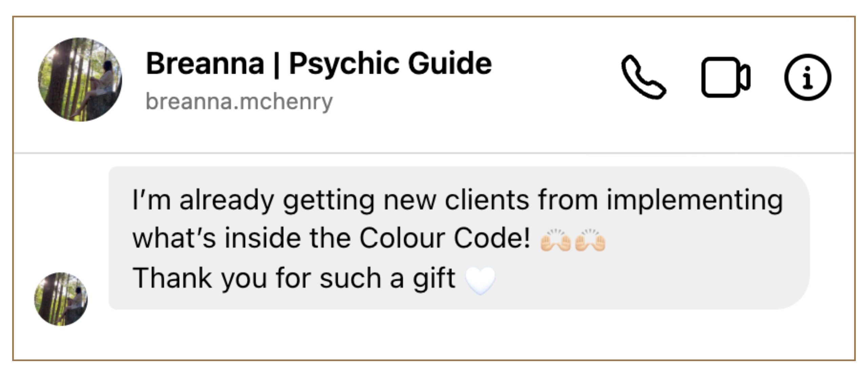The width and height of the screenshot is (868, 376).
Task: Click the "Colour Code!" text in the message
Action: (x=445, y=237)
